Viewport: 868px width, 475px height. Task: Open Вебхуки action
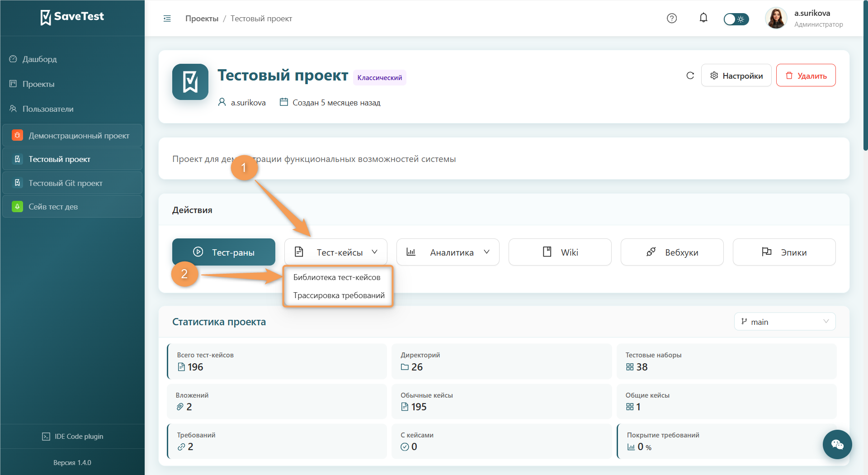click(672, 252)
